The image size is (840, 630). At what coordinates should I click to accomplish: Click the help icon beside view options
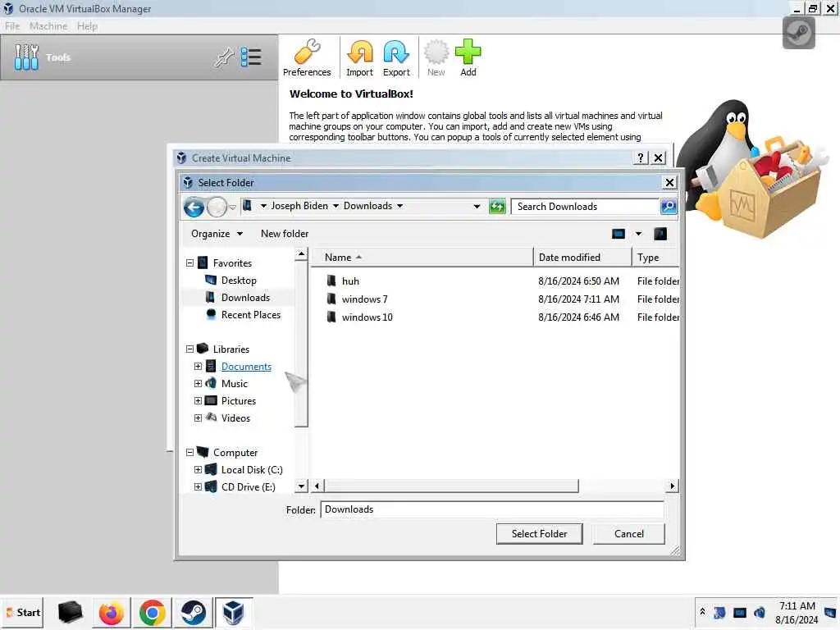point(660,234)
